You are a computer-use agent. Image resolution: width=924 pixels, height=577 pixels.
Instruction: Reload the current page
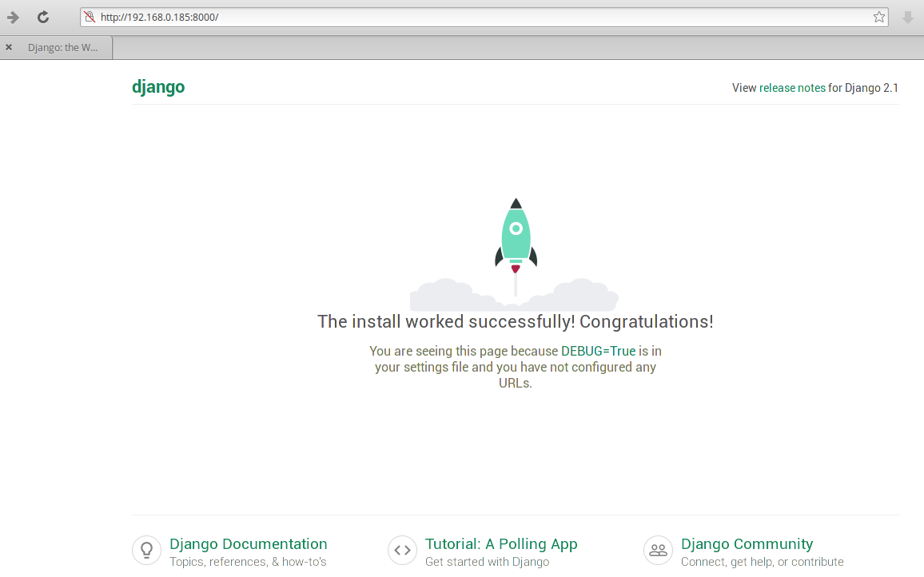click(43, 17)
